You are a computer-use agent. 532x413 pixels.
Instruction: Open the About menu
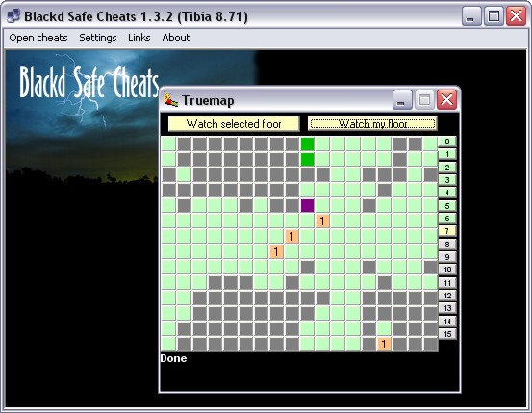(176, 38)
